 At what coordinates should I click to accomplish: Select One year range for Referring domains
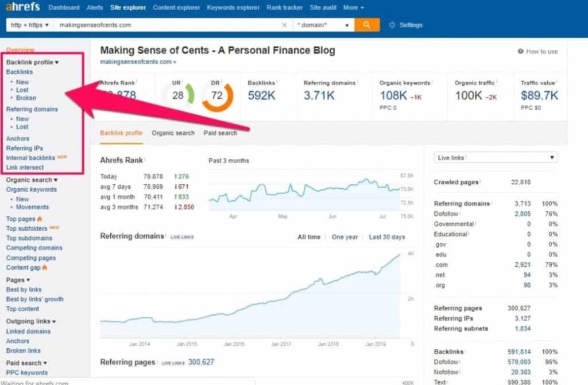point(345,237)
